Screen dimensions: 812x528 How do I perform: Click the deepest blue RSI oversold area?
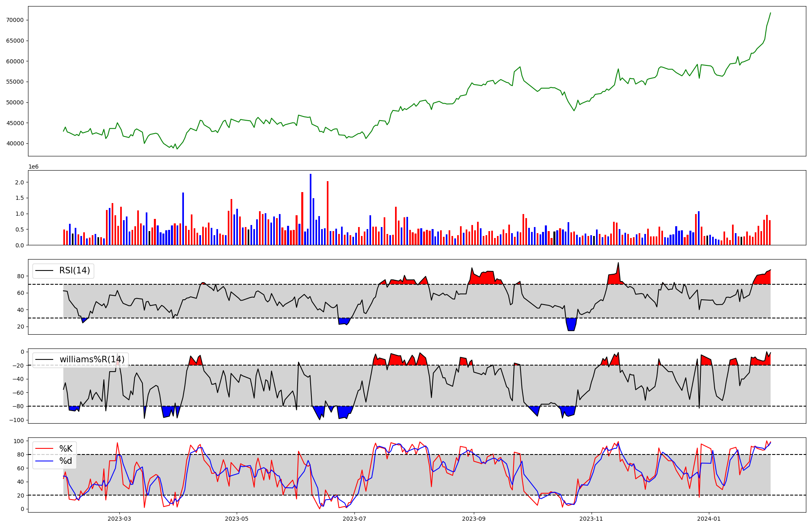click(x=571, y=325)
